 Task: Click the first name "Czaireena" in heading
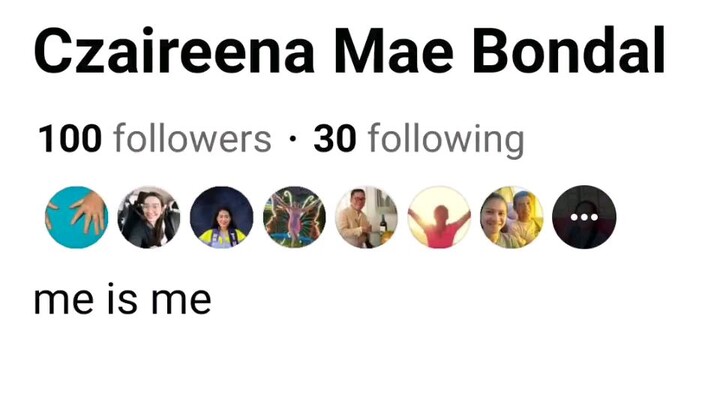pyautogui.click(x=174, y=51)
